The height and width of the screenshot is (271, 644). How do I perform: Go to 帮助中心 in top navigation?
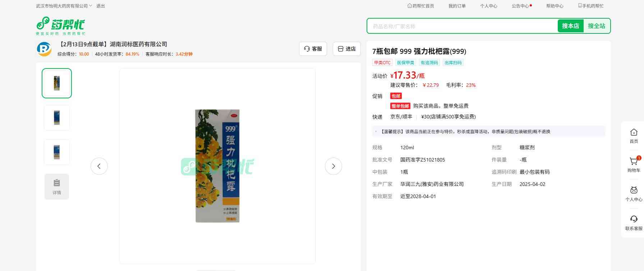555,6
